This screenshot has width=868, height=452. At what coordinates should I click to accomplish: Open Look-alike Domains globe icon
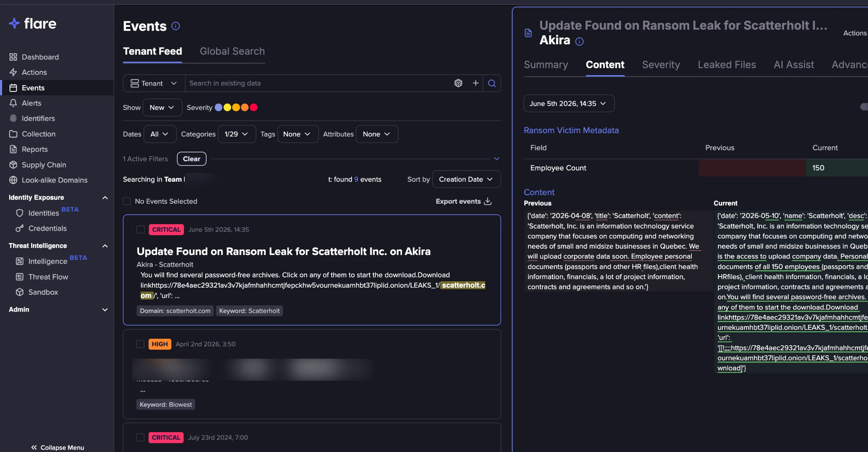[13, 180]
